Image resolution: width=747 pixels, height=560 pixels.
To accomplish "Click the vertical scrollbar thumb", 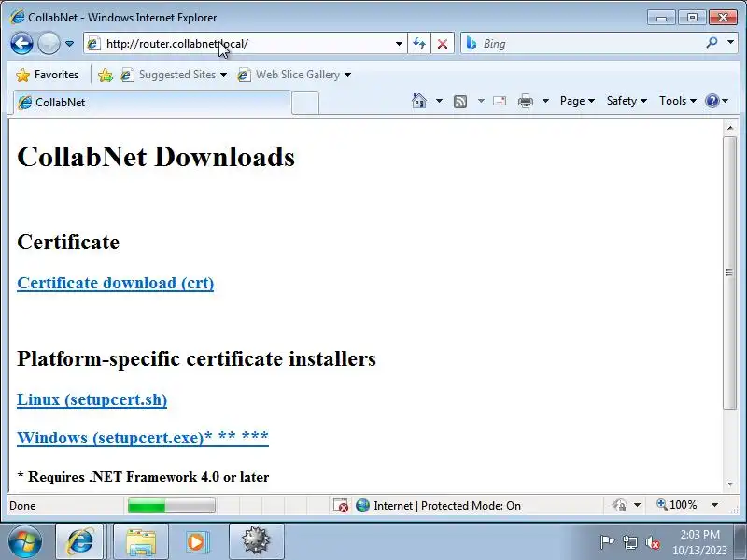I will pyautogui.click(x=730, y=273).
